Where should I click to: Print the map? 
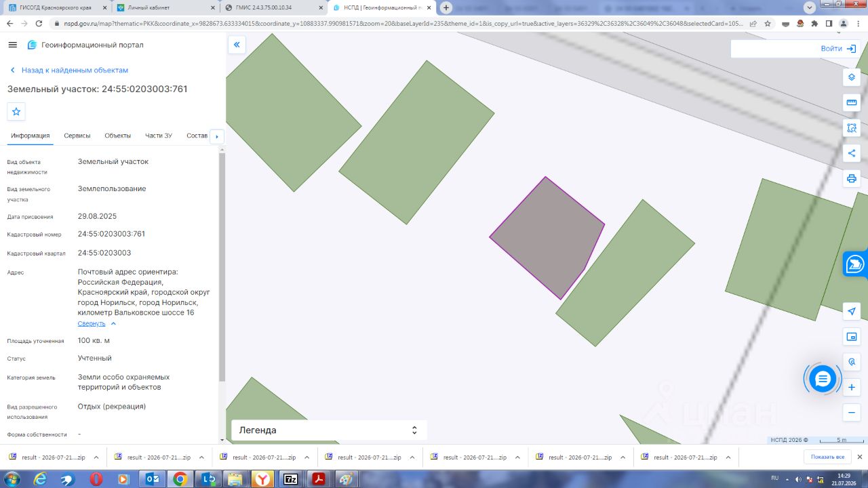(852, 179)
